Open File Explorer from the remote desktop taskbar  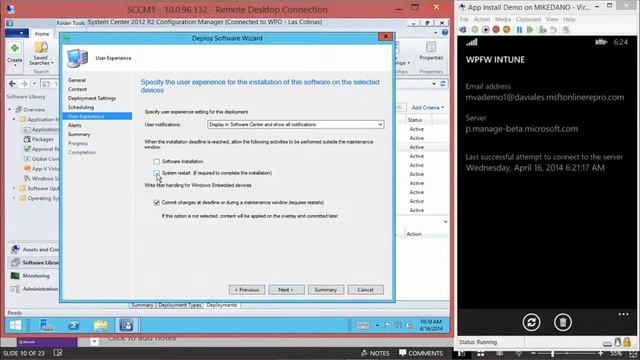click(x=100, y=325)
